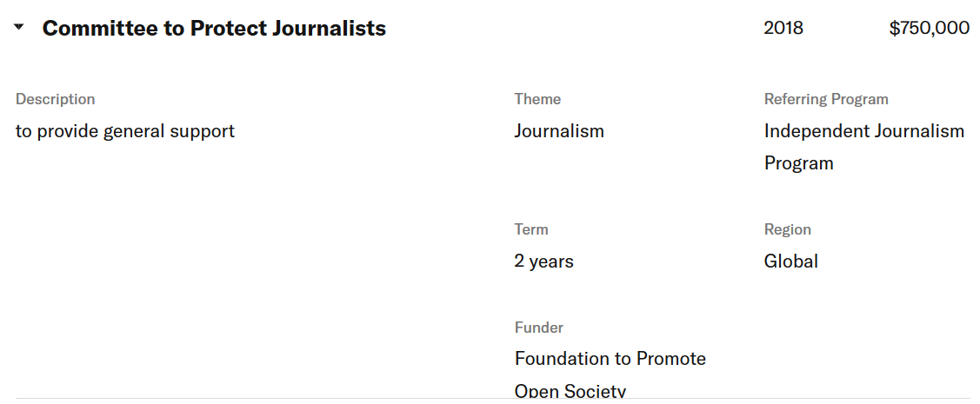Click the word Program under Referring Program
Screen dimensions: 980x404
point(799,163)
